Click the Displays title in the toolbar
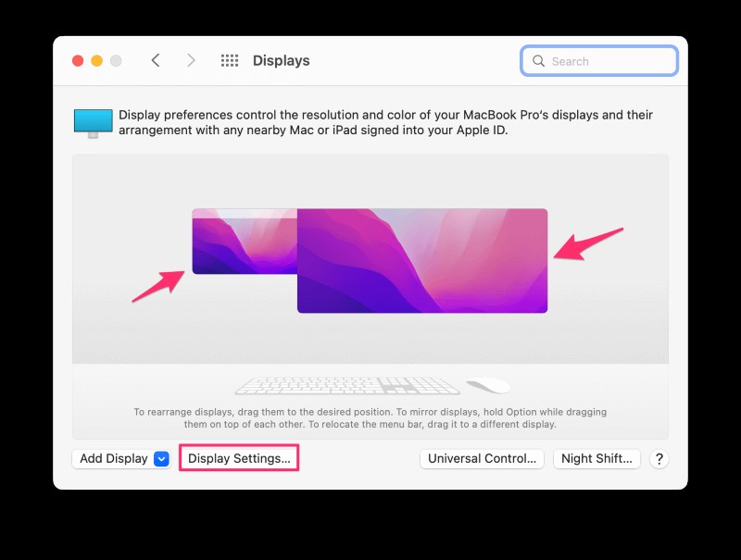This screenshot has width=741, height=560. (x=281, y=60)
